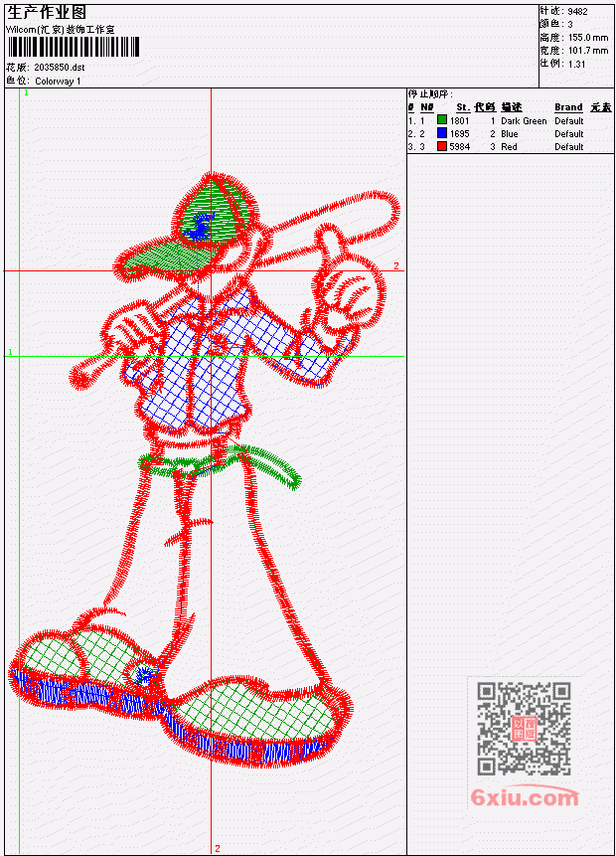Select the stitch count 1695 cell

pyautogui.click(x=459, y=134)
